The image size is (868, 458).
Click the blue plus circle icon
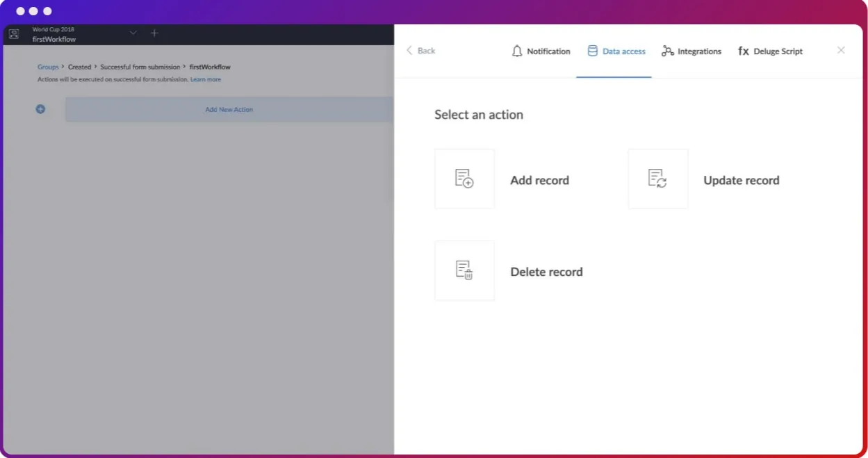40,109
